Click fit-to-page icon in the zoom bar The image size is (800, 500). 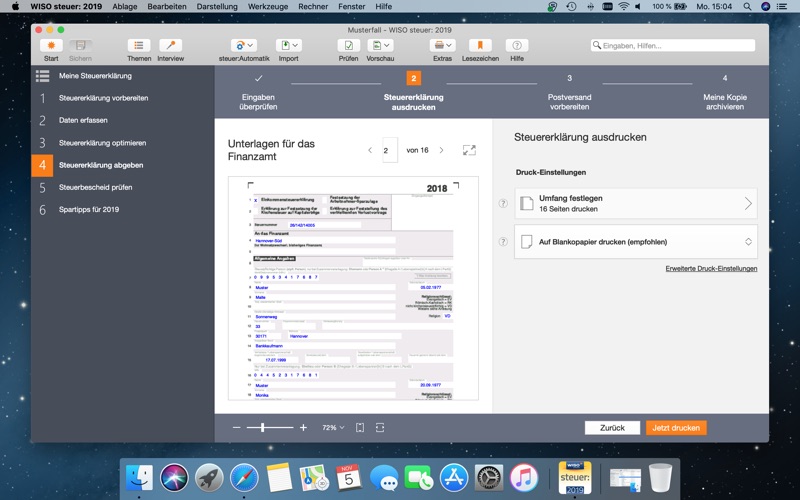pos(360,428)
